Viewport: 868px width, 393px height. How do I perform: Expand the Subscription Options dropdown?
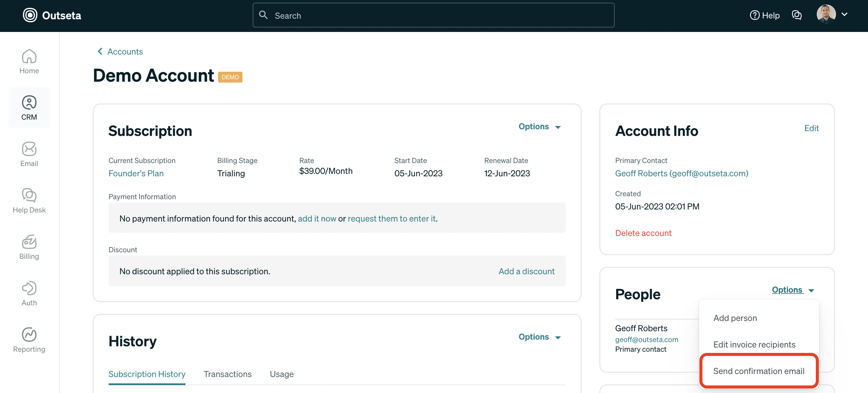[x=539, y=127]
